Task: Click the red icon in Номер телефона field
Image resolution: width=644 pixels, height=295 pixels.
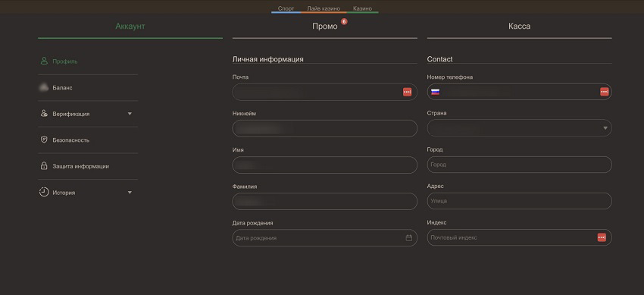Action: pyautogui.click(x=604, y=92)
